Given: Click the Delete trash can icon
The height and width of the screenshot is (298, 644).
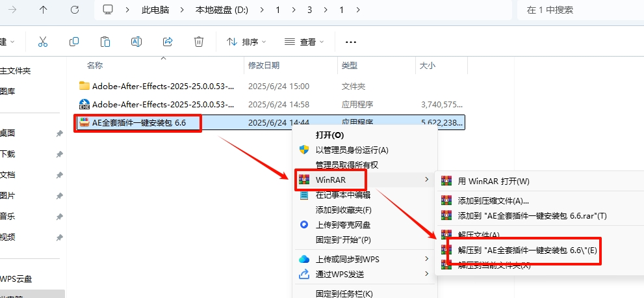Looking at the screenshot, I should click(199, 42).
